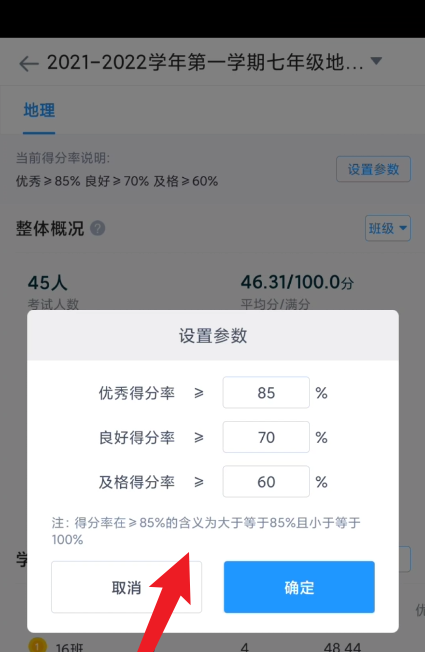Click the 设置参数 button behind the dialog

click(x=373, y=169)
